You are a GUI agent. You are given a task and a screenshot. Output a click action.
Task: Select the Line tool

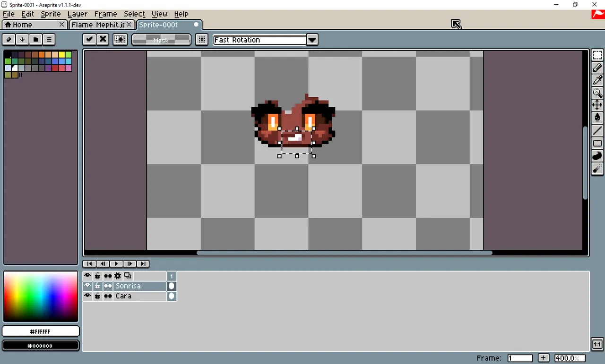coord(597,131)
